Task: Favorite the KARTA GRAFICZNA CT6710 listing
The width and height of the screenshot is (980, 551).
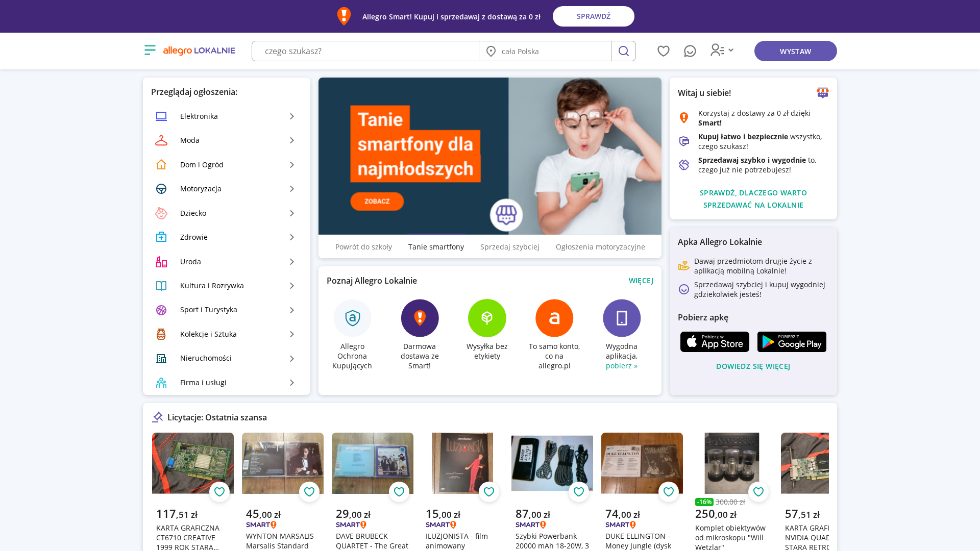Action: [219, 492]
